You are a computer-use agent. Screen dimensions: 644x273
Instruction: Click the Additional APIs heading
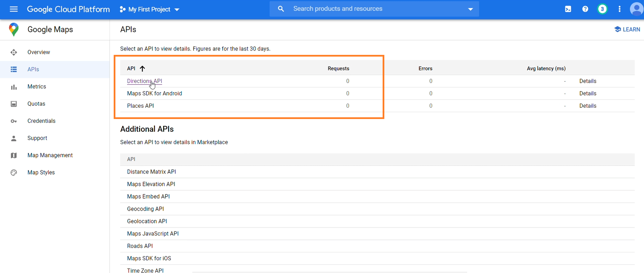[x=147, y=129]
